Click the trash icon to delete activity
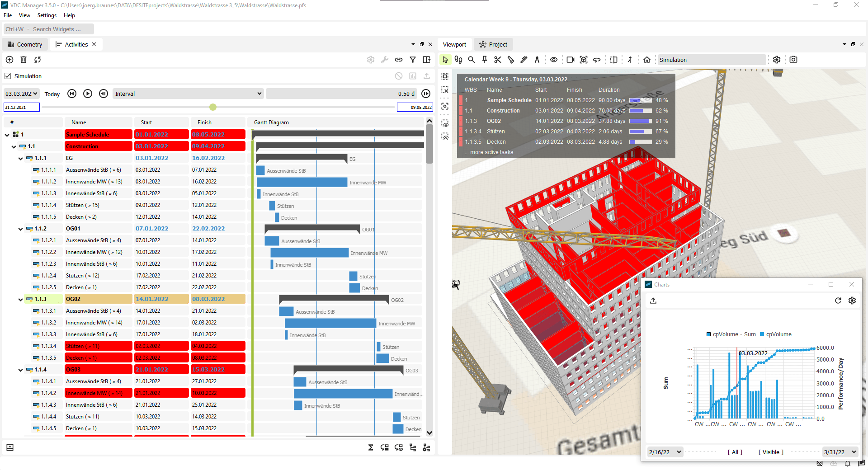 coord(23,59)
